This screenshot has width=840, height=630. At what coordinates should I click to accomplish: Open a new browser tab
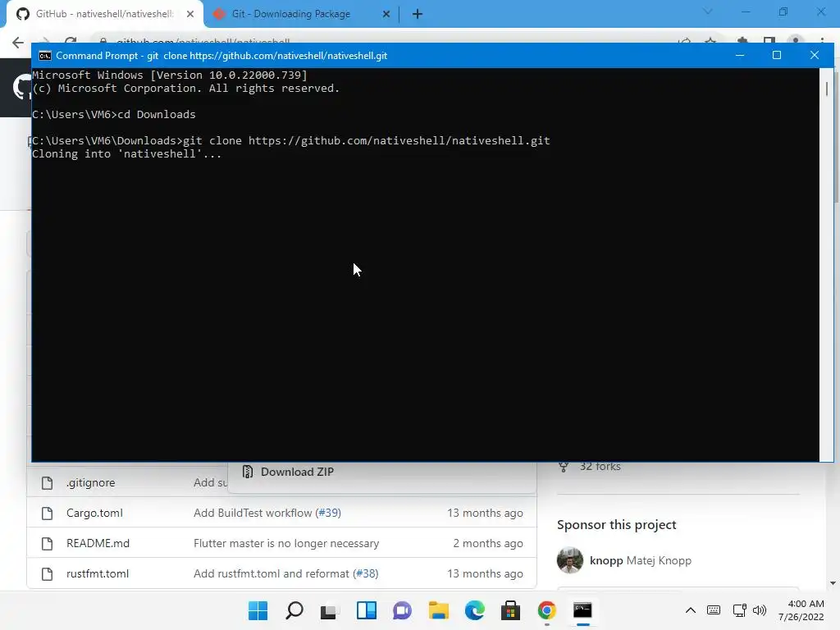pos(418,15)
